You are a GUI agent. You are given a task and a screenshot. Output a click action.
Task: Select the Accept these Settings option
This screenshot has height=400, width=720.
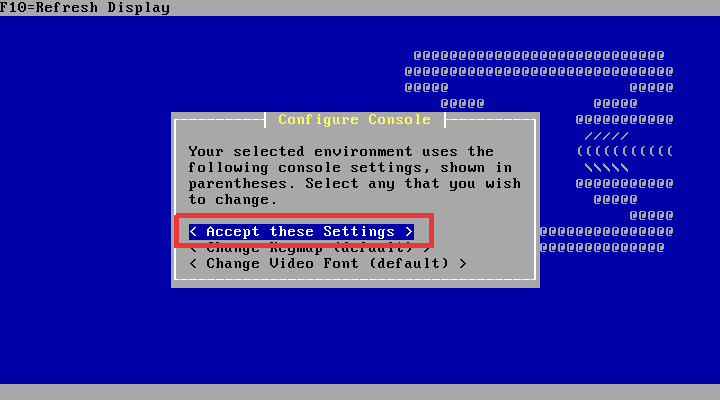tap(301, 231)
